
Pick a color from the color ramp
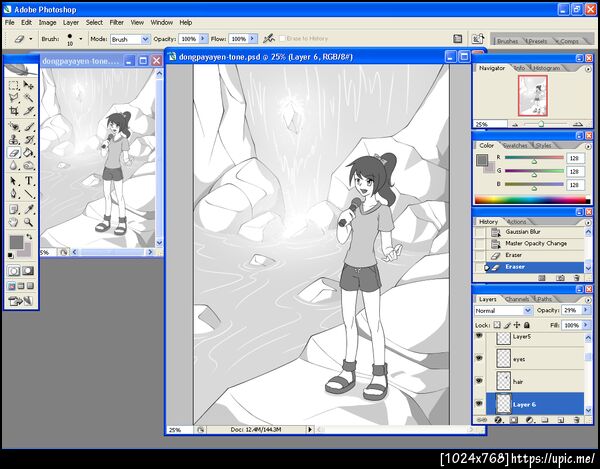532,200
